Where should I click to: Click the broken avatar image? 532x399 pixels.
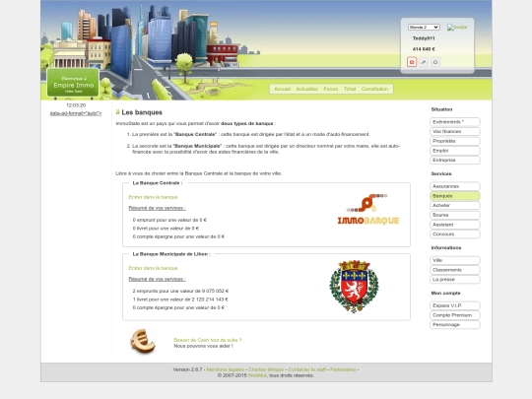tap(457, 28)
